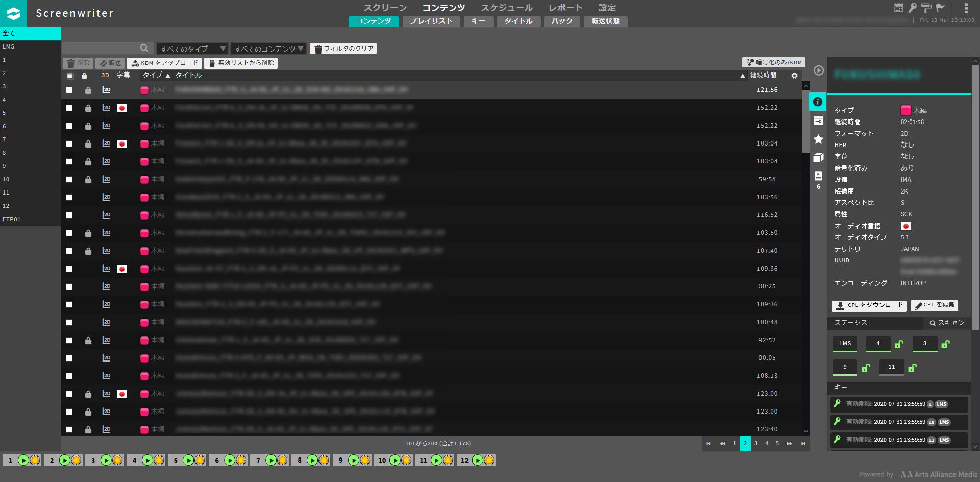This screenshot has width=980, height=482.
Task: Click 無効リストから削除 button
Action: click(241, 63)
